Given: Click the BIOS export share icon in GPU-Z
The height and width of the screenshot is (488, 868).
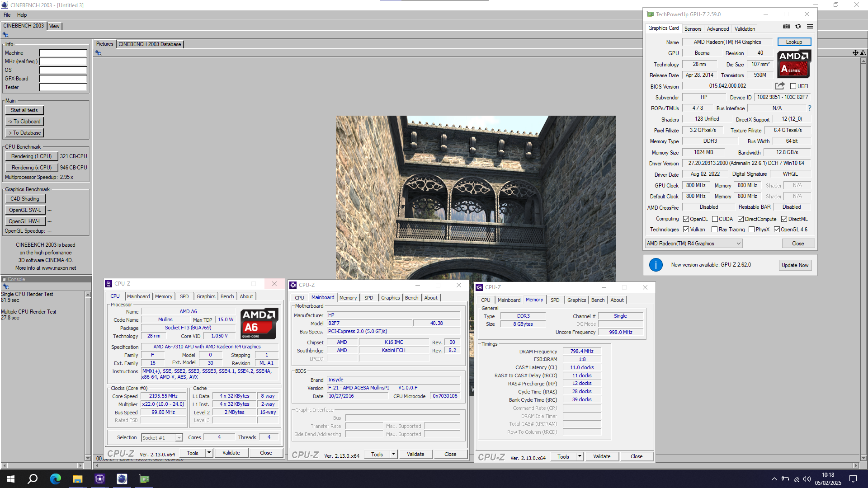Looking at the screenshot, I should point(780,86).
